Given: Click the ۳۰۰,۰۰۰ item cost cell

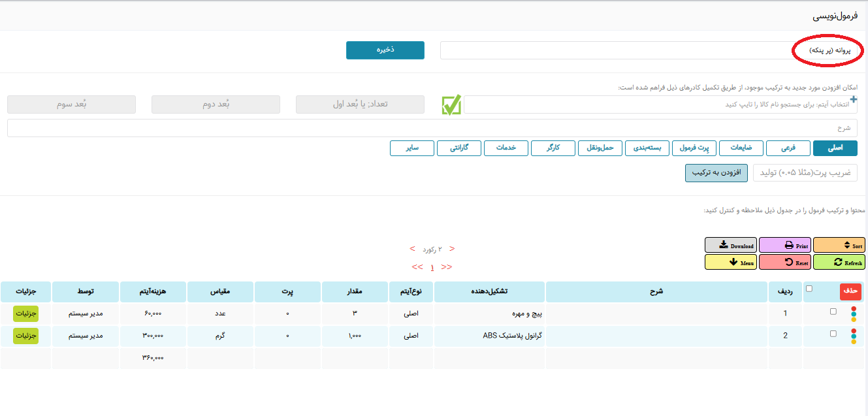Looking at the screenshot, I should [152, 336].
